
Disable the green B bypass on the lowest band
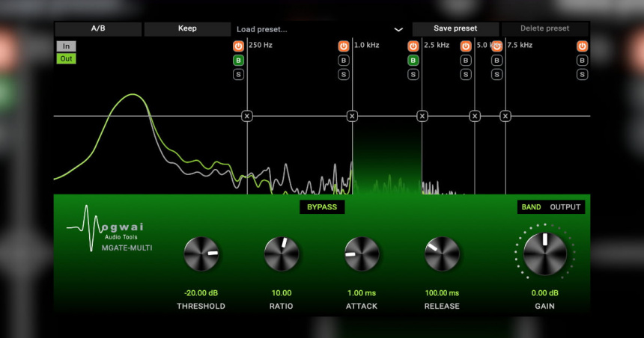[238, 61]
